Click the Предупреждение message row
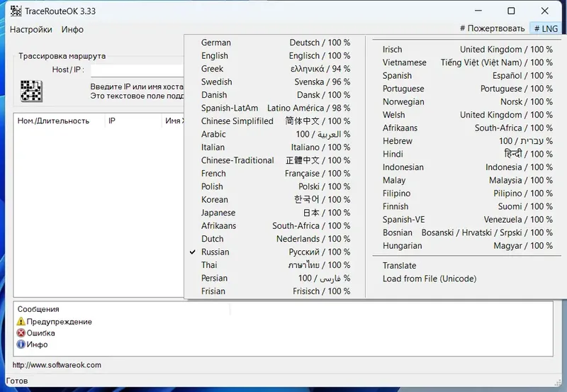Image resolution: width=567 pixels, height=392 pixels. [55, 322]
